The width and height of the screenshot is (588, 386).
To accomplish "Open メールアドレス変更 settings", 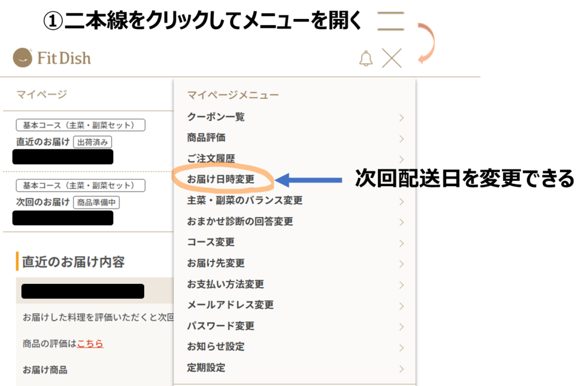I will (x=230, y=305).
